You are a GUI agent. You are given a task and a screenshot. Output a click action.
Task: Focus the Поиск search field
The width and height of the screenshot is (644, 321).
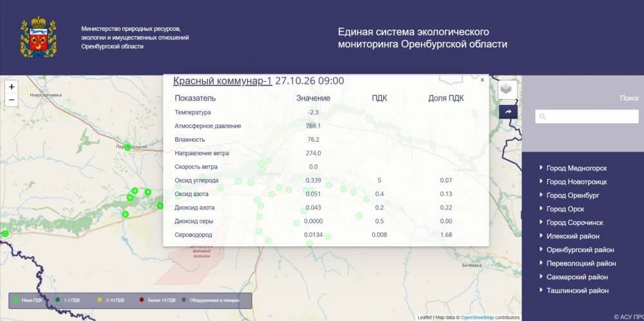point(587,116)
